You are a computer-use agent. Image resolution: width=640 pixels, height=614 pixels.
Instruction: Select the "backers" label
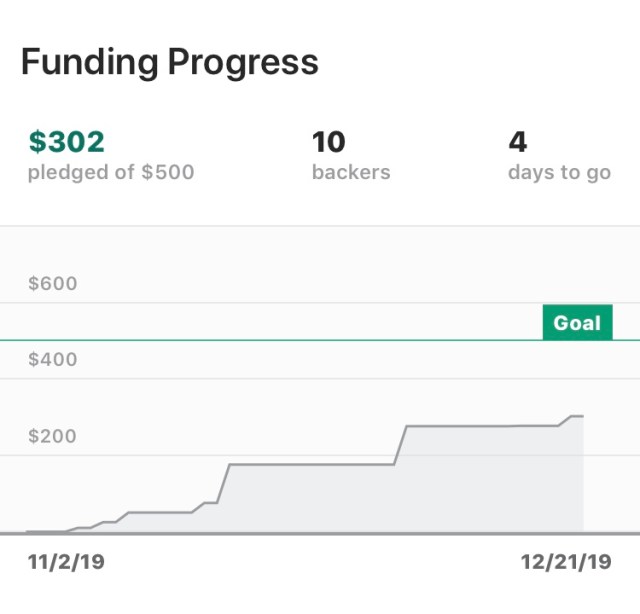[351, 172]
